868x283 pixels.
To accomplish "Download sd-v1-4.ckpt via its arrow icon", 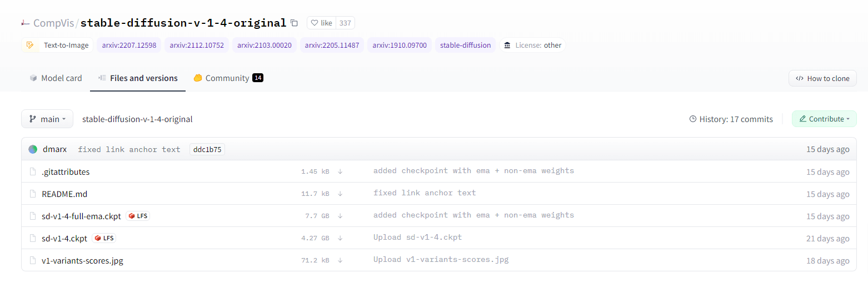I will [340, 238].
